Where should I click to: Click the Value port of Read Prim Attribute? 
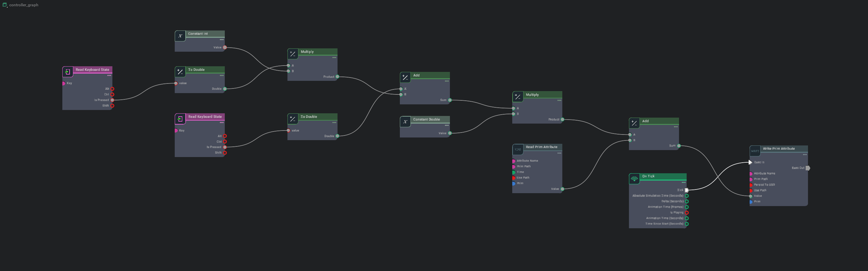[x=562, y=189]
